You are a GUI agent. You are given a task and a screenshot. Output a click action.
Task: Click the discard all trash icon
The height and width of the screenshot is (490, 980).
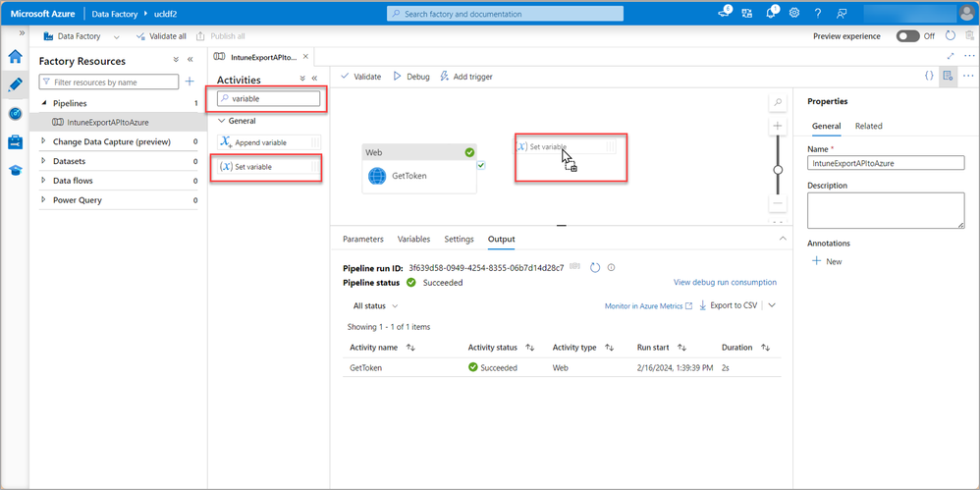tap(969, 36)
